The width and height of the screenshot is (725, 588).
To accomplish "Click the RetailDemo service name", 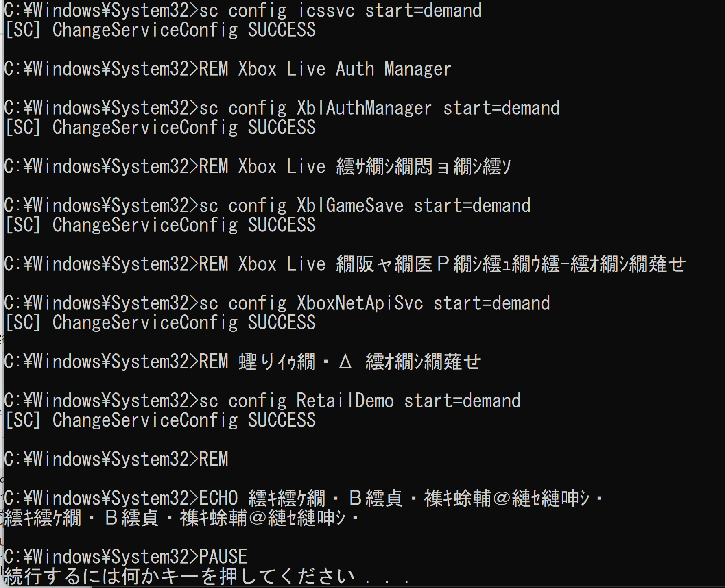I will click(x=345, y=401).
